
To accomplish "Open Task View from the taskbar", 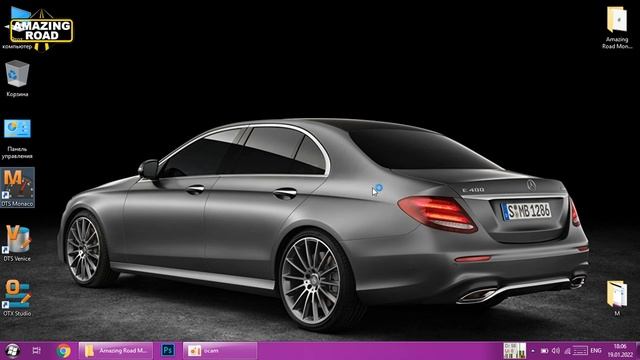I will click(36, 351).
